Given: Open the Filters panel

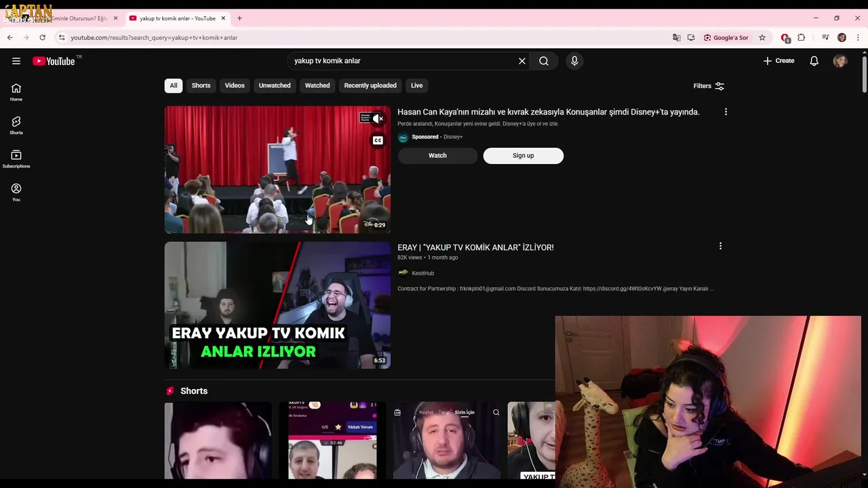Looking at the screenshot, I should click(x=709, y=86).
